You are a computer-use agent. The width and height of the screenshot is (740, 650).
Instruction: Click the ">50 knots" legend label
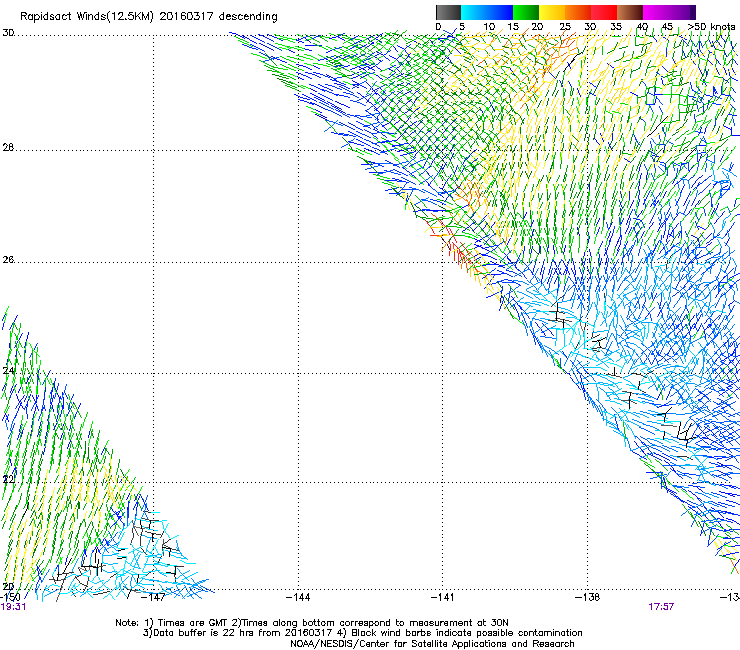tap(711, 26)
